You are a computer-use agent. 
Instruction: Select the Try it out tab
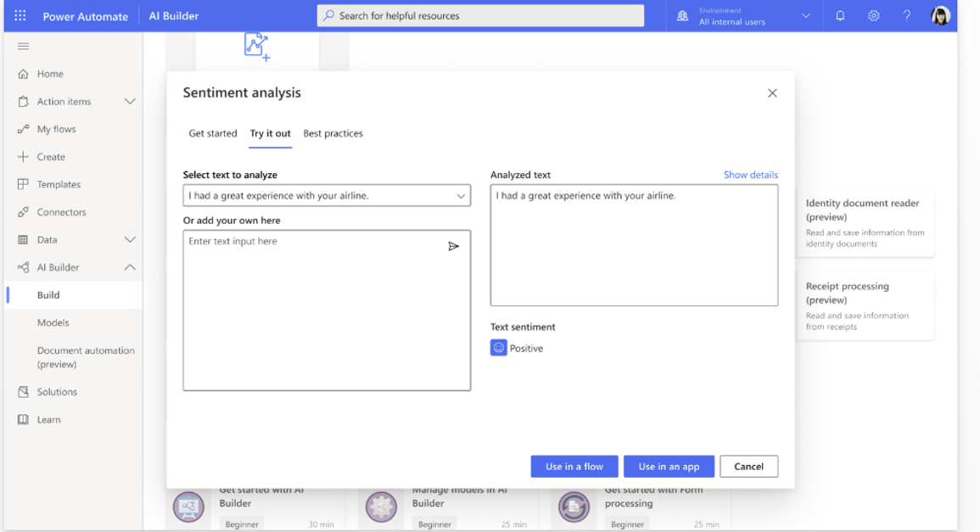click(x=270, y=133)
